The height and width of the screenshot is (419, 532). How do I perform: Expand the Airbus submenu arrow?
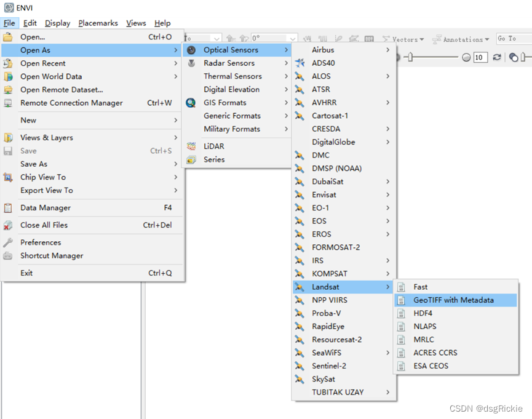click(x=388, y=50)
